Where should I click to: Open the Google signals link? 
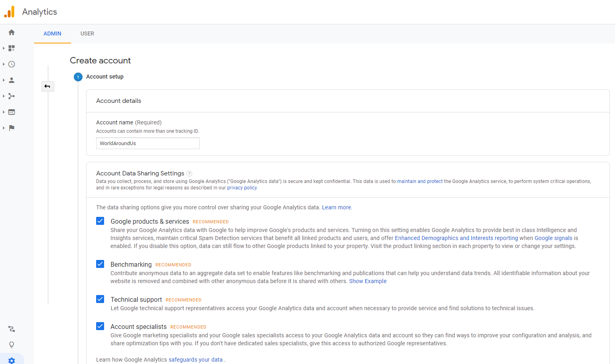[554, 238]
